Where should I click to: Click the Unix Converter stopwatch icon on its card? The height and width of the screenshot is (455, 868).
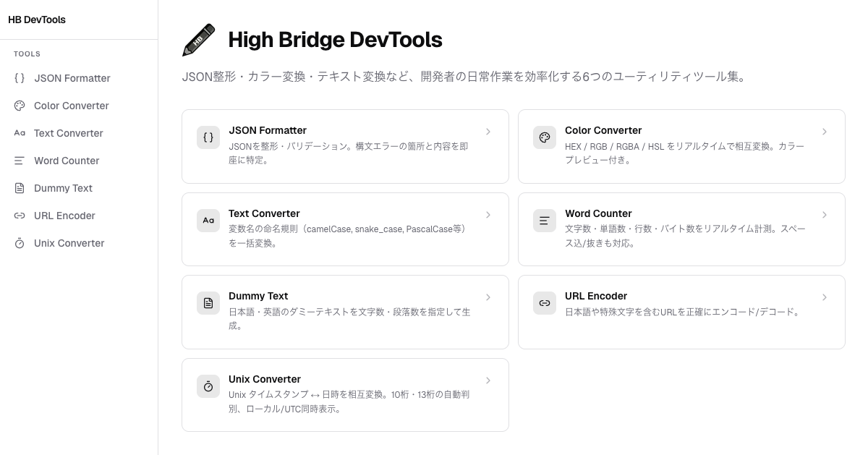click(208, 386)
